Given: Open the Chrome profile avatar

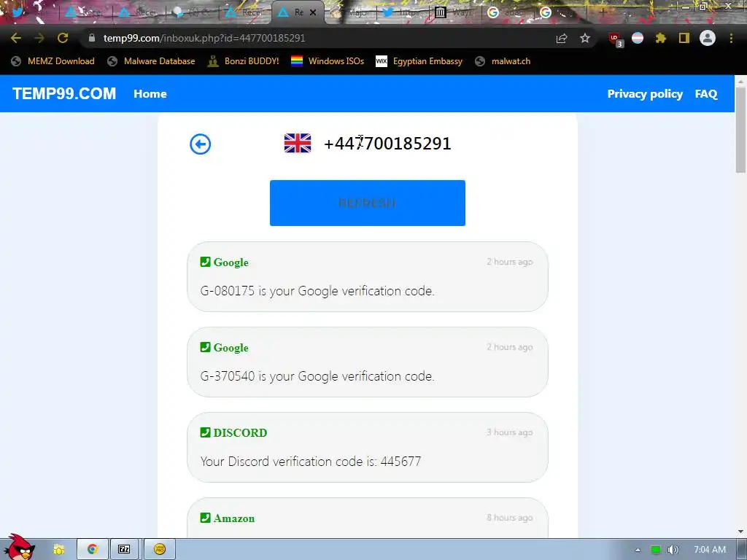Looking at the screenshot, I should pos(708,38).
